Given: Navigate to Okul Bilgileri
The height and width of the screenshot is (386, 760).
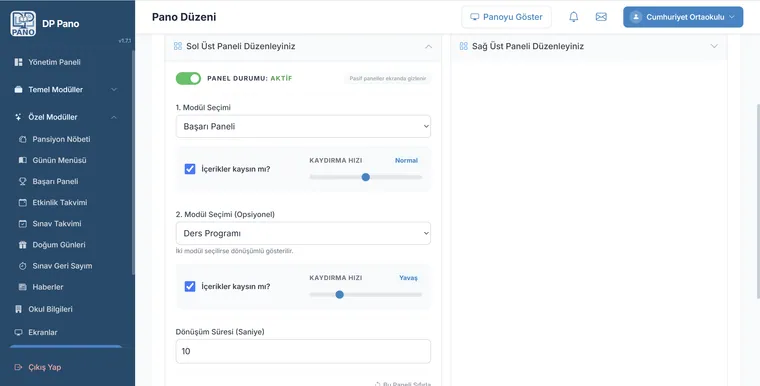Looking at the screenshot, I should coord(50,309).
